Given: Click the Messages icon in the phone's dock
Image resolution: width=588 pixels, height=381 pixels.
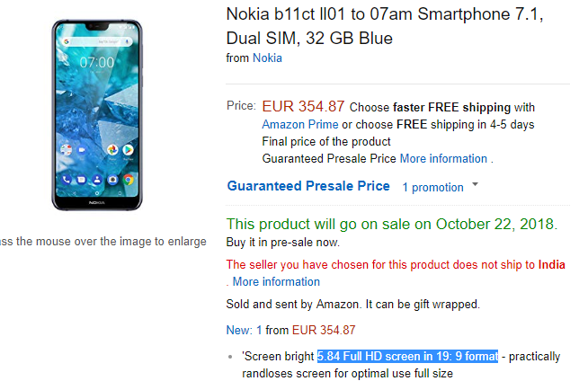Looking at the screenshot, I should pos(82,179).
